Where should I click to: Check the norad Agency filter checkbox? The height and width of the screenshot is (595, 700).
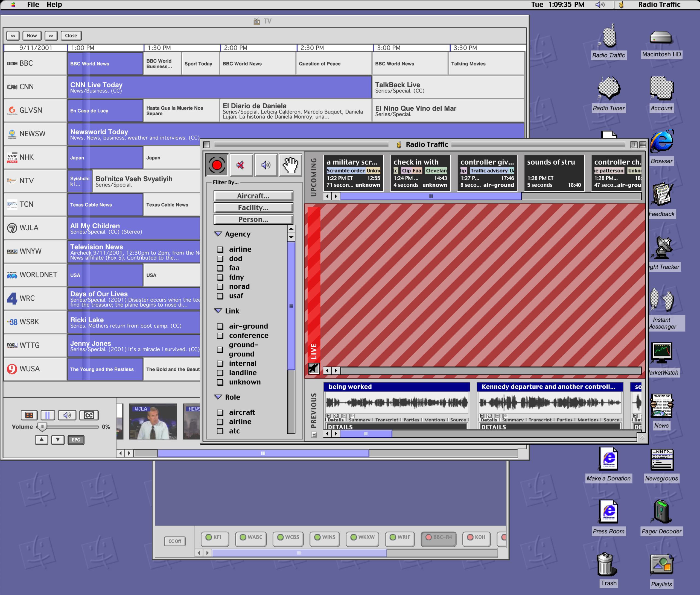pyautogui.click(x=220, y=287)
